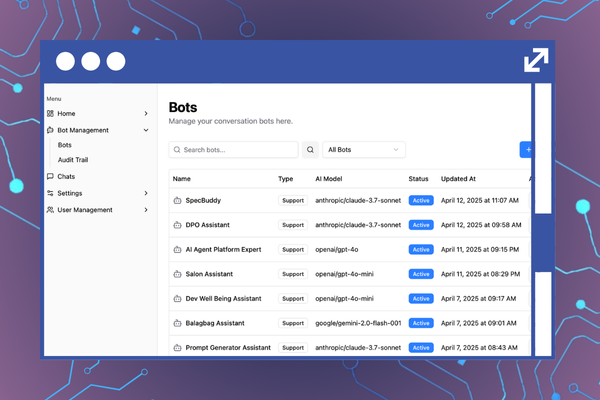The height and width of the screenshot is (400, 600).
Task: Click the bot icon next to Prompt Generator Assistant
Action: (177, 348)
